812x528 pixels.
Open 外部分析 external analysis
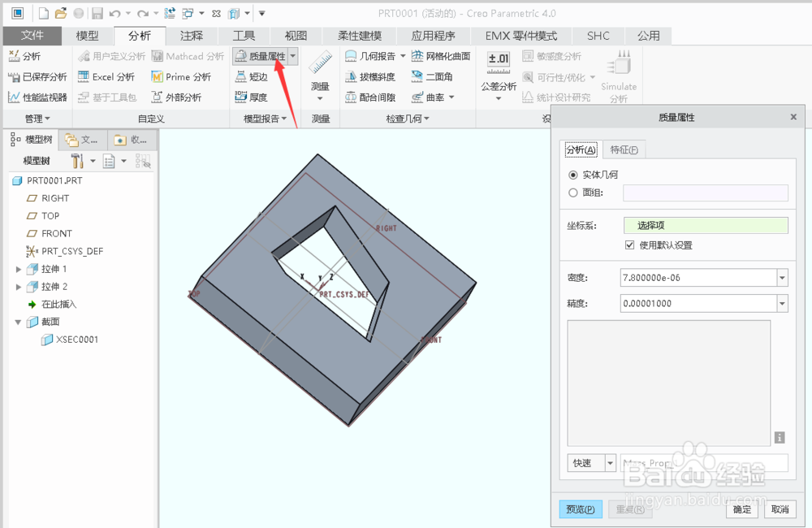176,97
